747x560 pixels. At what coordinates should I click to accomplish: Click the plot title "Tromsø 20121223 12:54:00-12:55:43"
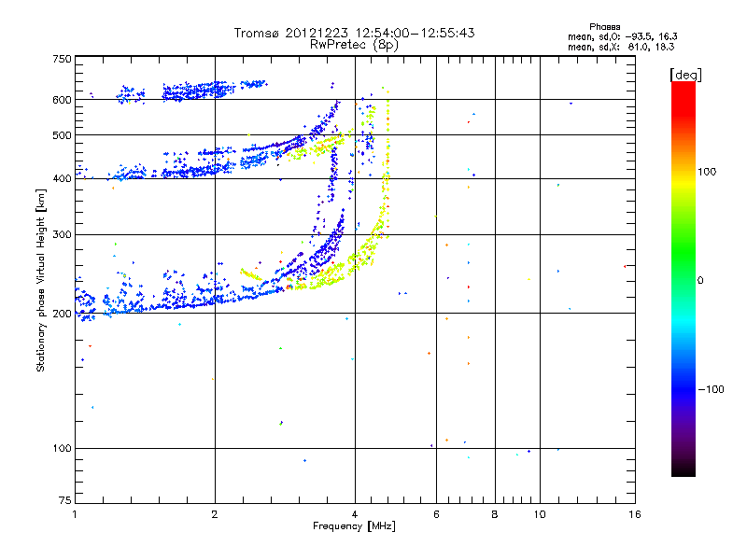click(354, 33)
